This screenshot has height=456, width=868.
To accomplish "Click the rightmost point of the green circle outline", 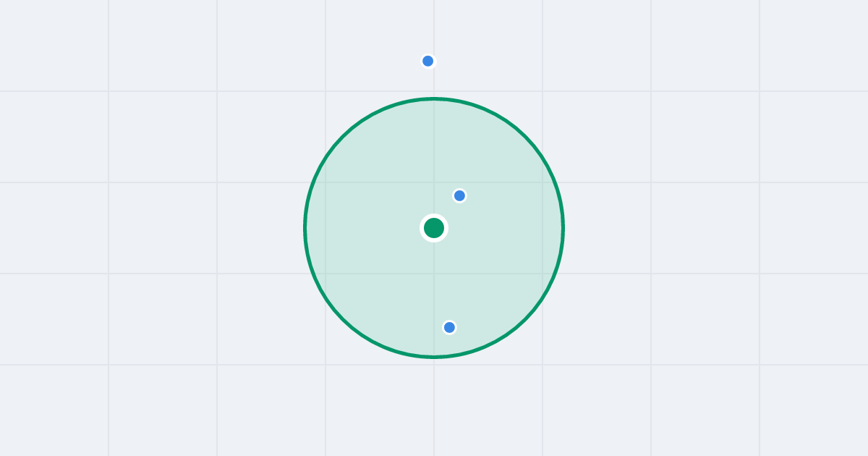I will [x=563, y=228].
